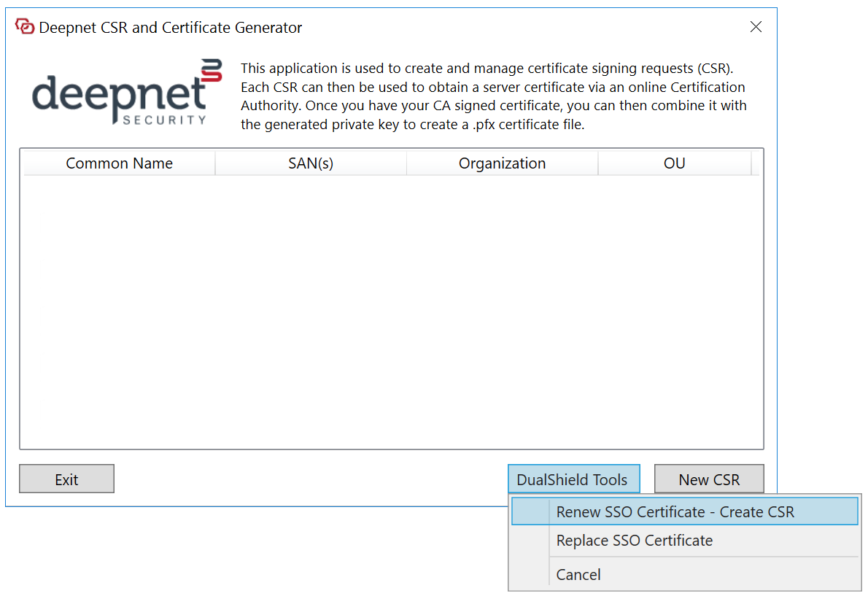Close the CSR Generator window

[756, 27]
